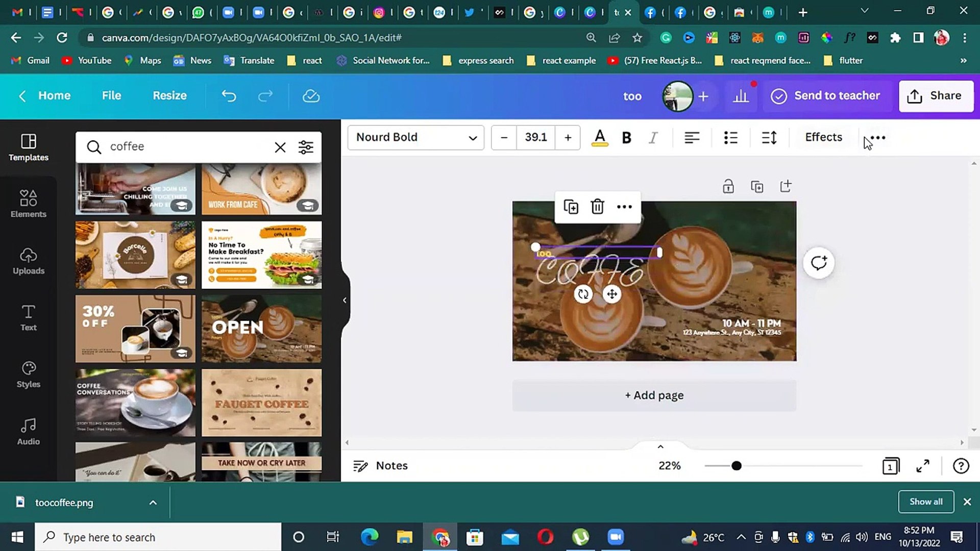Viewport: 980px width, 551px height.
Task: Open more toolbar options (three dots)
Action: point(878,138)
